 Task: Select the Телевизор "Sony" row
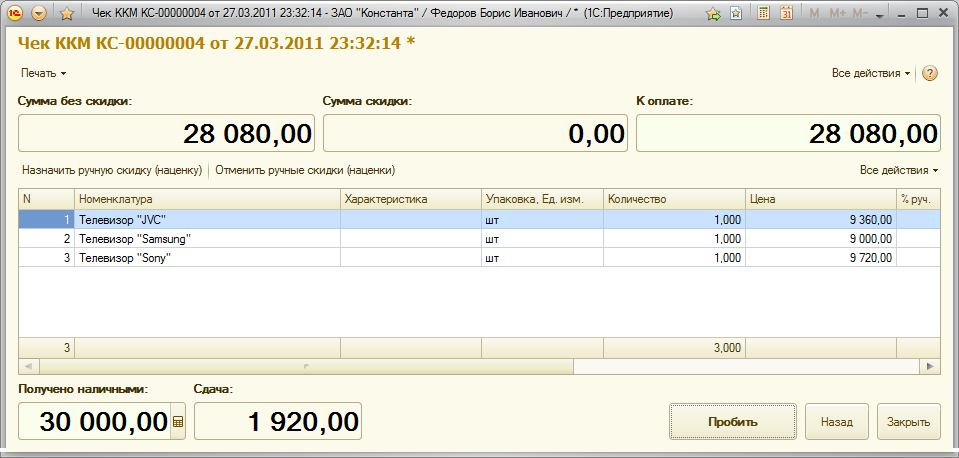pos(480,257)
